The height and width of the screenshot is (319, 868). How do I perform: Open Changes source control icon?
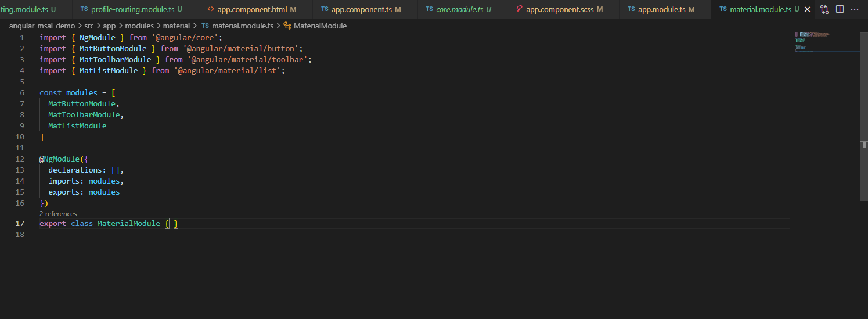click(x=824, y=9)
